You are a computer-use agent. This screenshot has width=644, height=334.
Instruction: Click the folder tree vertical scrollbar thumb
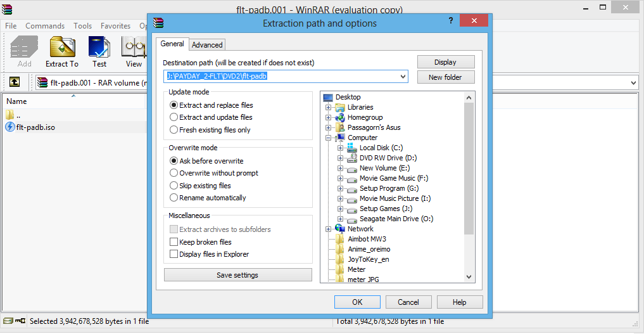(469, 169)
